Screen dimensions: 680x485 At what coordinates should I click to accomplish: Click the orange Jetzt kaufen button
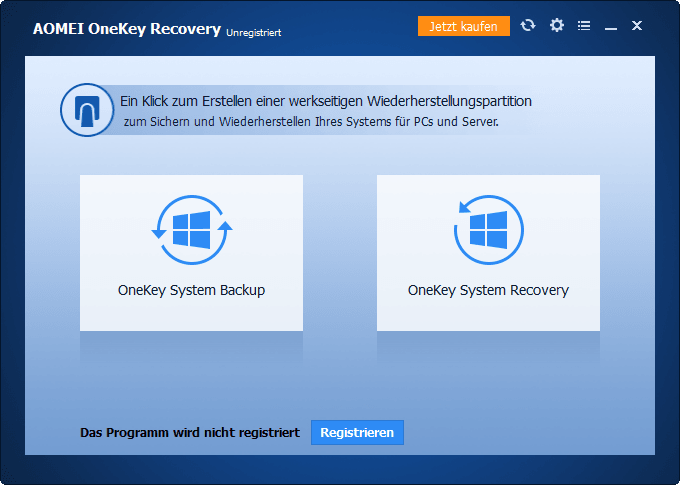coord(464,26)
